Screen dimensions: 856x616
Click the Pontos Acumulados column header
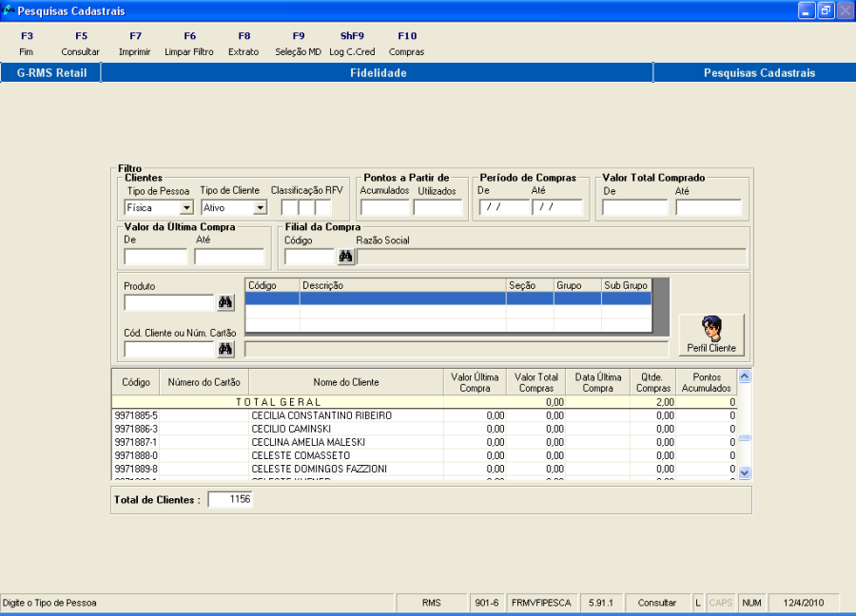pos(707,382)
